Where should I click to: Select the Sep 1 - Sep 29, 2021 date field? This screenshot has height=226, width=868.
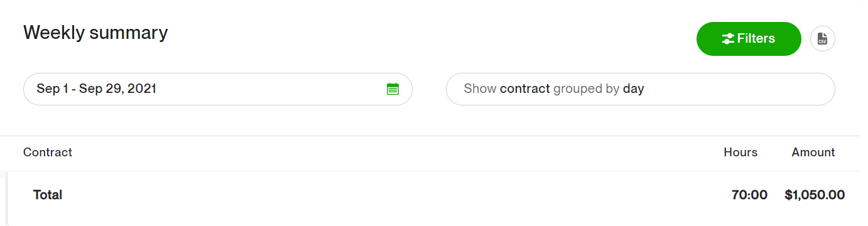point(217,89)
